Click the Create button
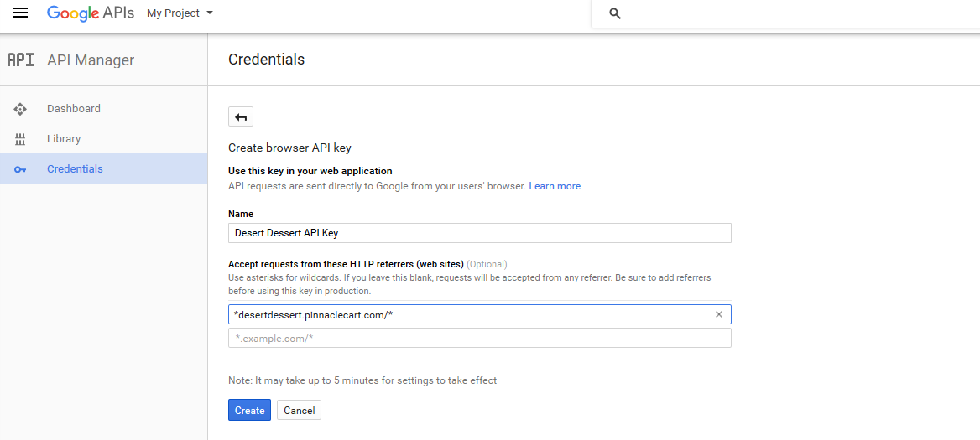This screenshot has height=440, width=980. point(249,410)
